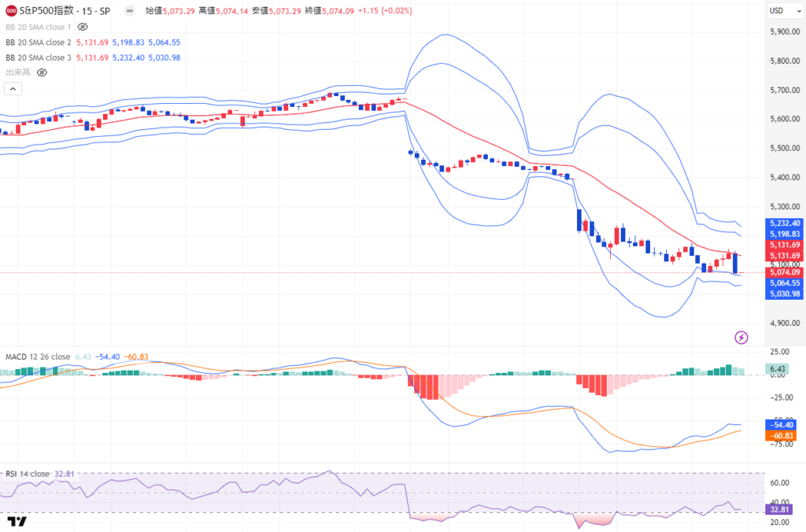Screen dimensions: 806x532
Task: Collapse the indicator legend with arrow button
Action: (x=12, y=89)
